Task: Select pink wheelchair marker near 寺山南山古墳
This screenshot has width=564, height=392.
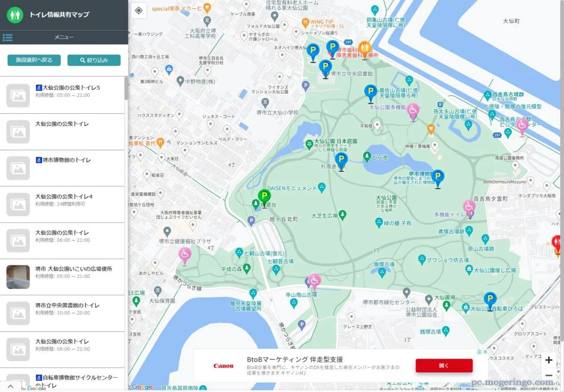Action: point(314,282)
